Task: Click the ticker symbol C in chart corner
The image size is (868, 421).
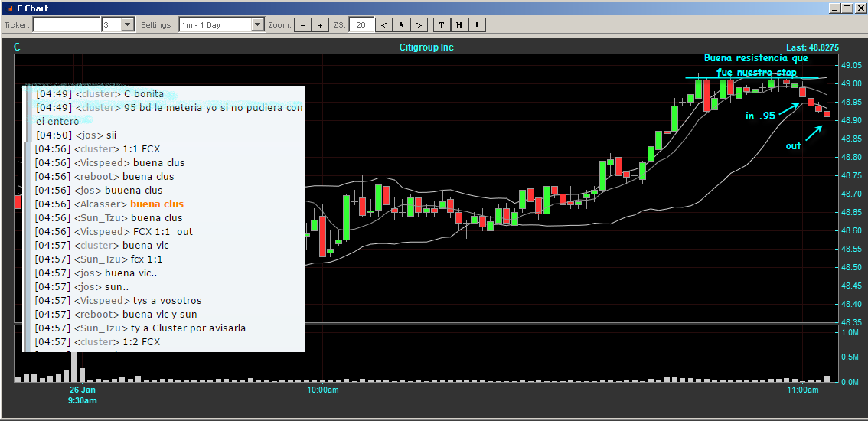Action: tap(17, 47)
